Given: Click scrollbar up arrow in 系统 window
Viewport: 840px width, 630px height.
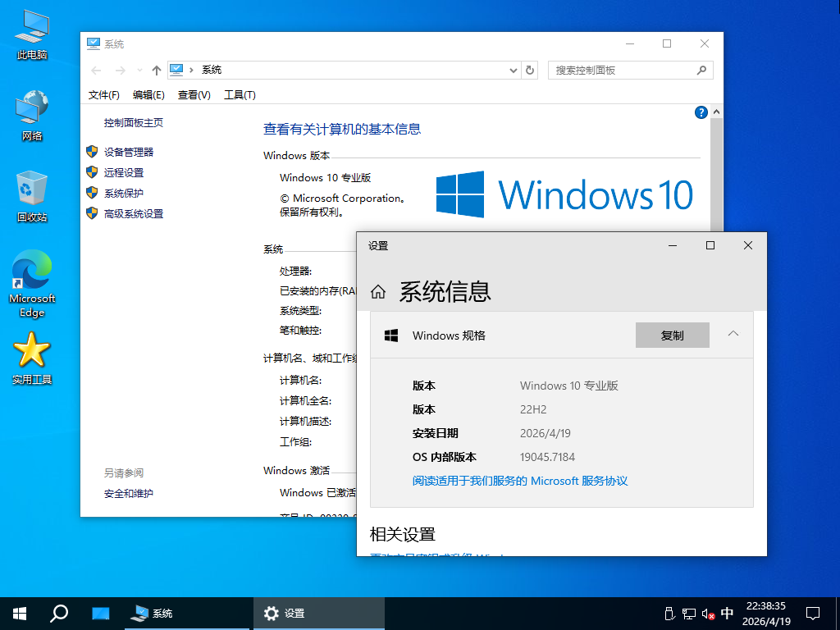Looking at the screenshot, I should [716, 112].
